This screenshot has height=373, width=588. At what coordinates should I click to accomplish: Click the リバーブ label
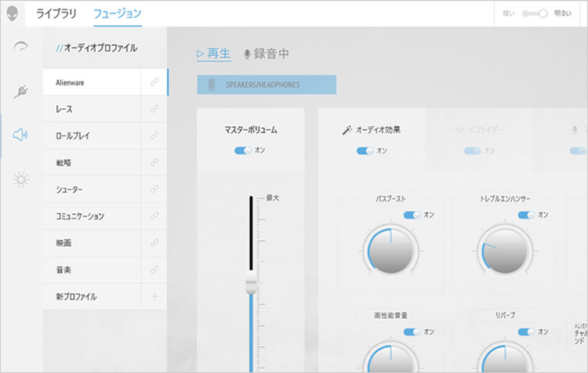(x=505, y=315)
